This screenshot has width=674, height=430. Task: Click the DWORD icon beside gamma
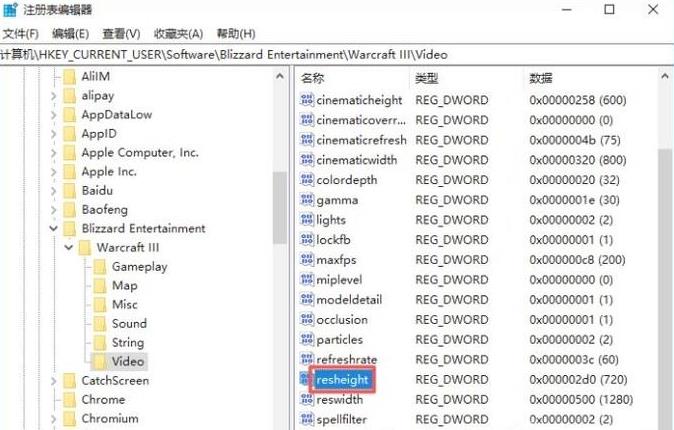tap(307, 200)
